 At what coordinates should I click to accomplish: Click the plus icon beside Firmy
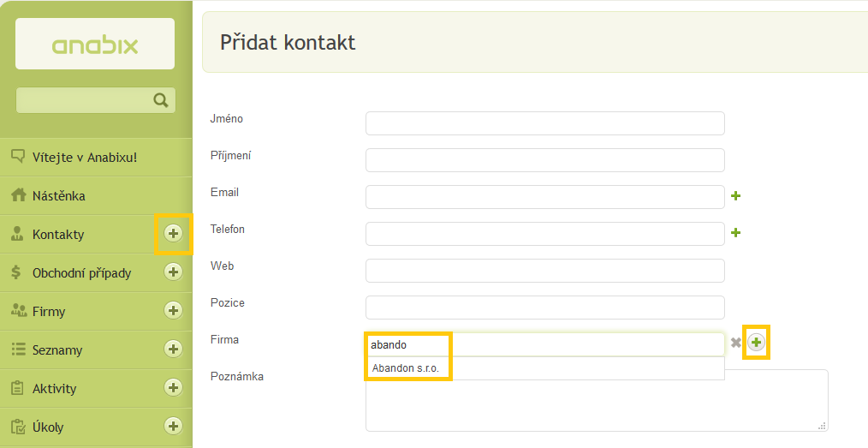(173, 311)
